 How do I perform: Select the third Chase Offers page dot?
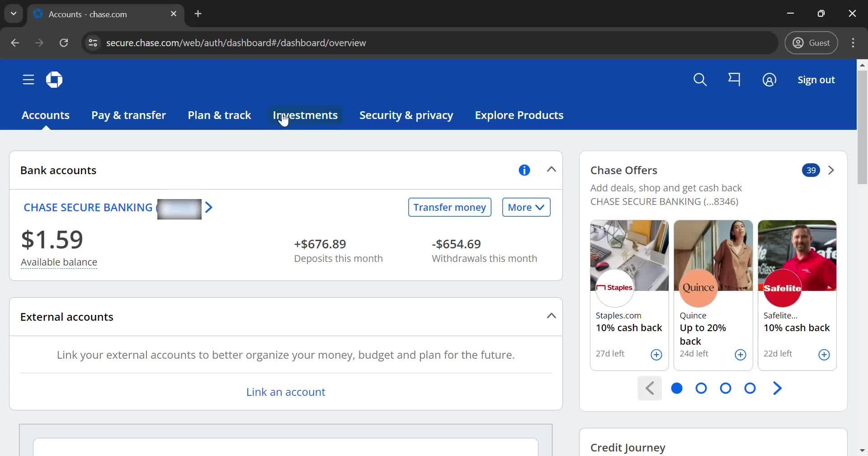click(x=726, y=388)
